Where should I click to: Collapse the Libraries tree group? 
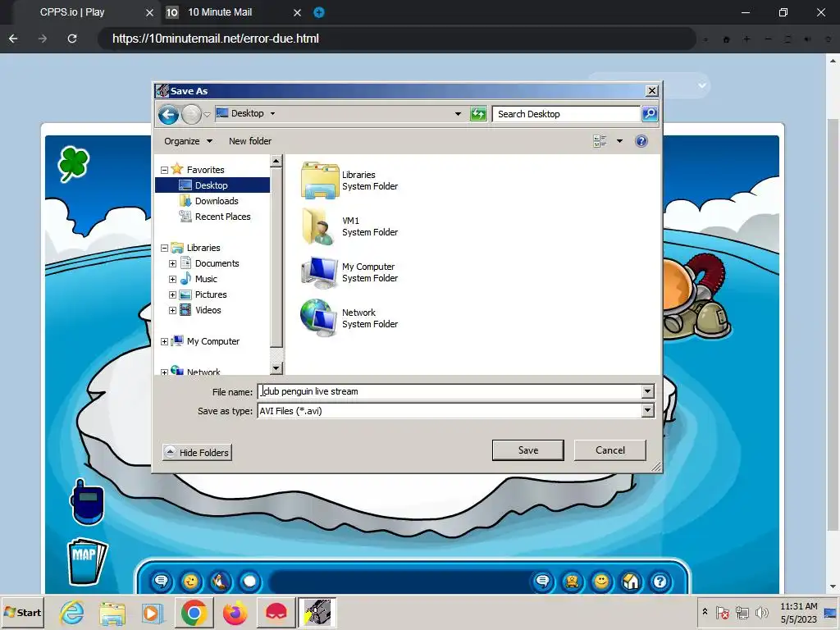[x=164, y=248]
